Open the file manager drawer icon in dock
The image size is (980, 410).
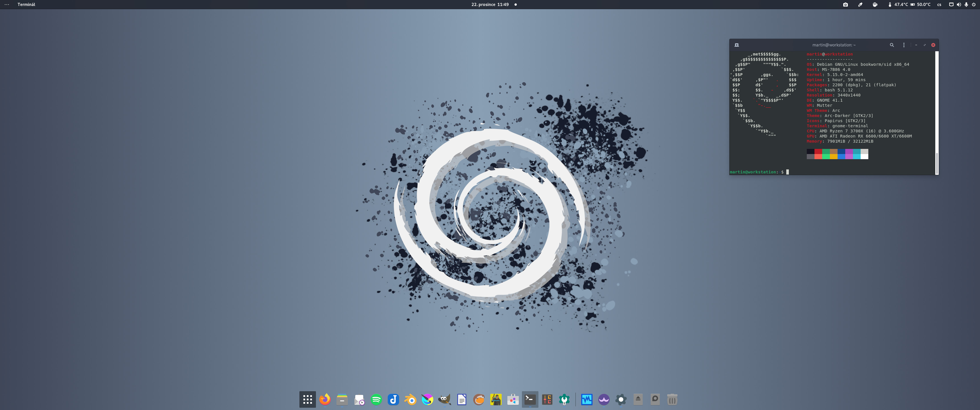[342, 399]
